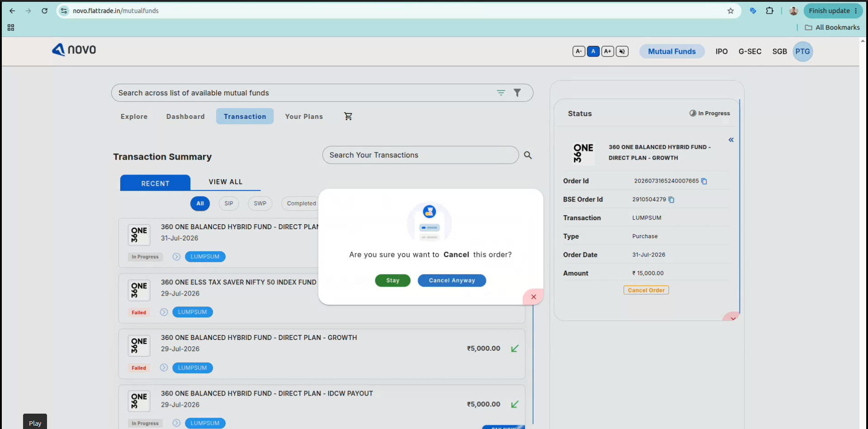The image size is (868, 429).
Task: Click the browser forward arrow
Action: [x=28, y=11]
